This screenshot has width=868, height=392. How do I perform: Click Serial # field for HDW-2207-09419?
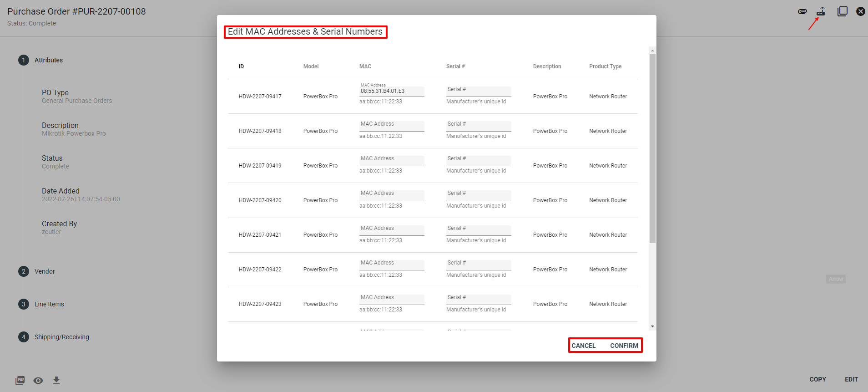pos(479,161)
